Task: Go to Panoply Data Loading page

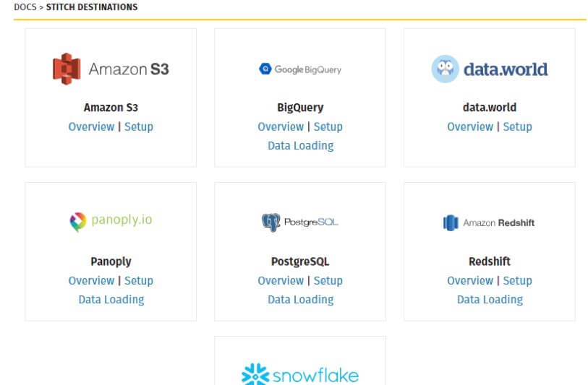Action: pos(111,299)
